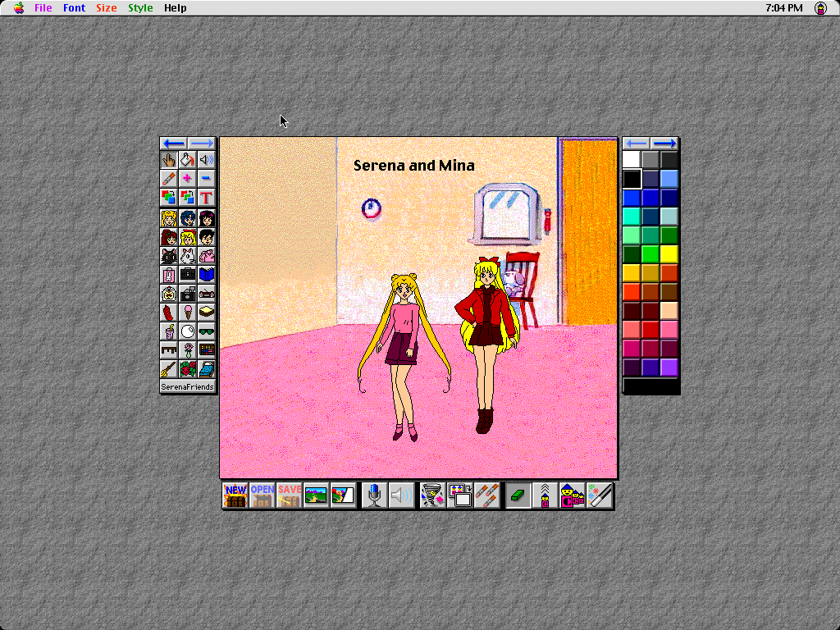Pick the sandwich stamp

(206, 313)
